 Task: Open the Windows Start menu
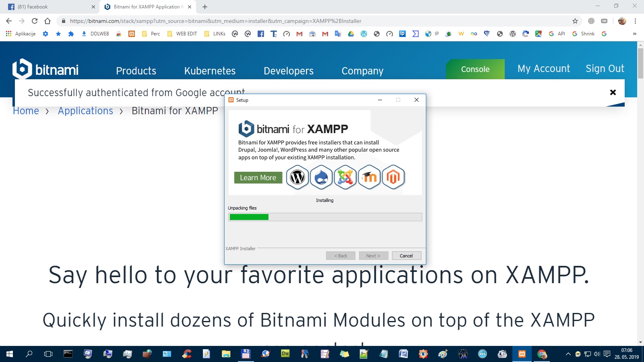click(10, 354)
